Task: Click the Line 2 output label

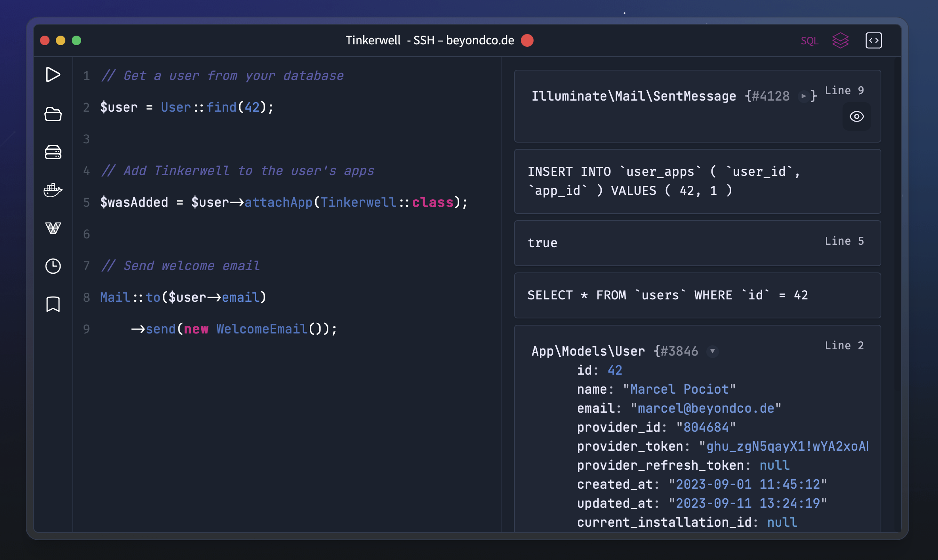Action: [844, 346]
